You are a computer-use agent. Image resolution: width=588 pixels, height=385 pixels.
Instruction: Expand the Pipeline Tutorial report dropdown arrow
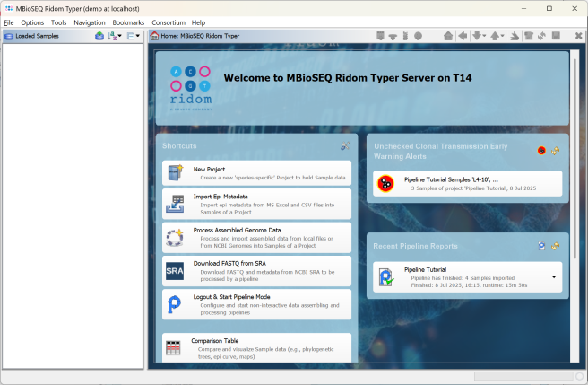pyautogui.click(x=554, y=277)
